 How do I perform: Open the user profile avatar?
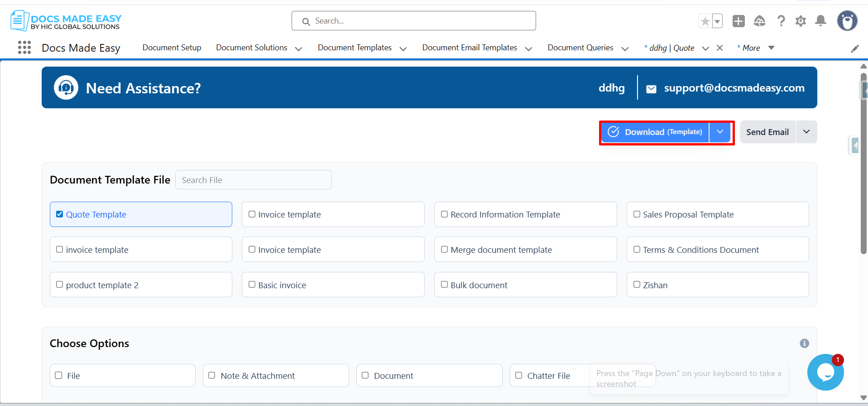[x=847, y=21]
